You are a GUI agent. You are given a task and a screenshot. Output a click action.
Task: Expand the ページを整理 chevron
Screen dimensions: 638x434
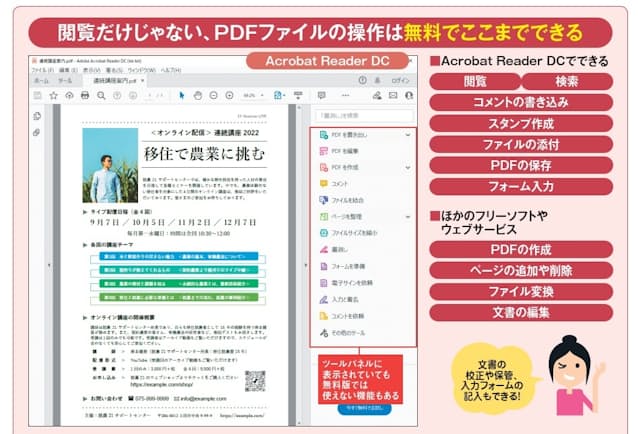tap(408, 217)
